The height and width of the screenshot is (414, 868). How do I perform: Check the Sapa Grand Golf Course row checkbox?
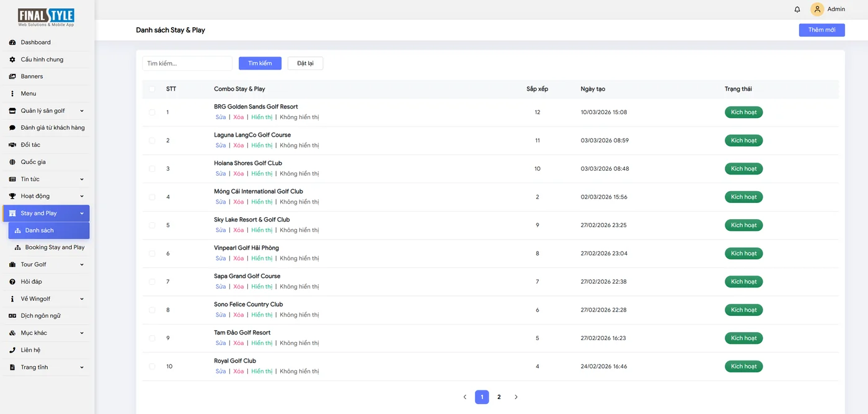point(152,282)
